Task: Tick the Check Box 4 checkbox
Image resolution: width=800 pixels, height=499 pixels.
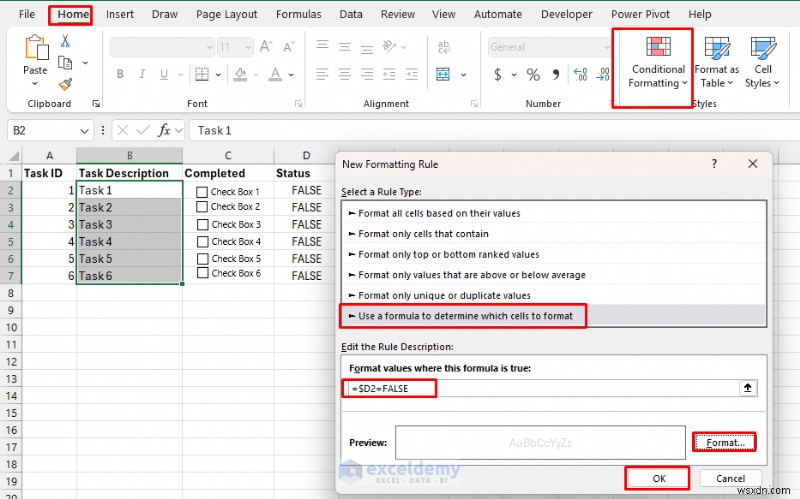Action: coord(203,241)
